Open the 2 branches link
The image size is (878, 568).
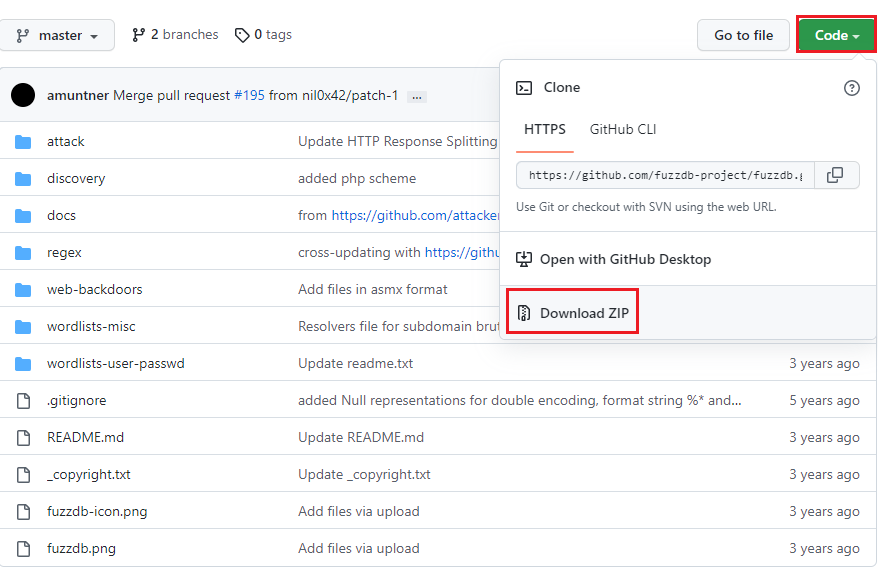click(x=175, y=35)
